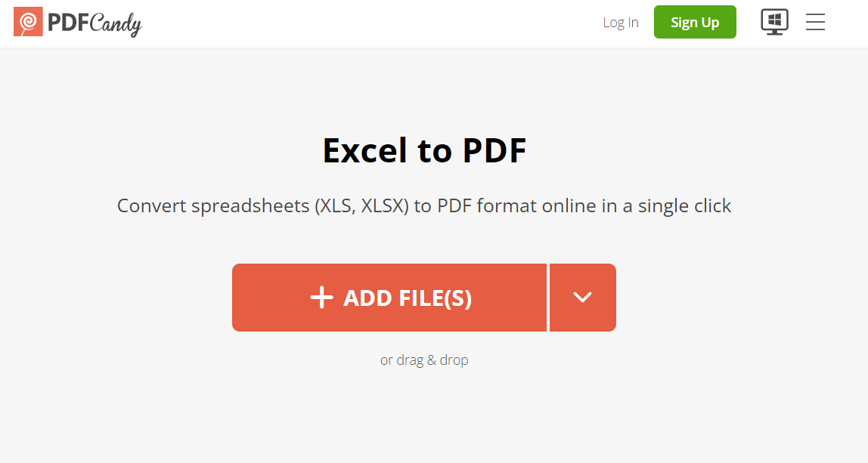Screen dimensions: 868x463
Task: Open the hamburger menu
Action: 815,22
